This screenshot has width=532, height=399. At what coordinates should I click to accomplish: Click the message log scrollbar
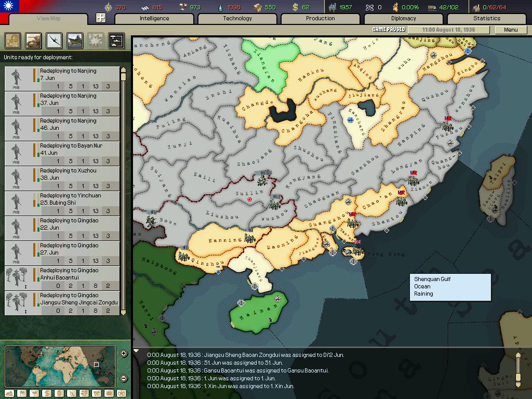pos(518,370)
